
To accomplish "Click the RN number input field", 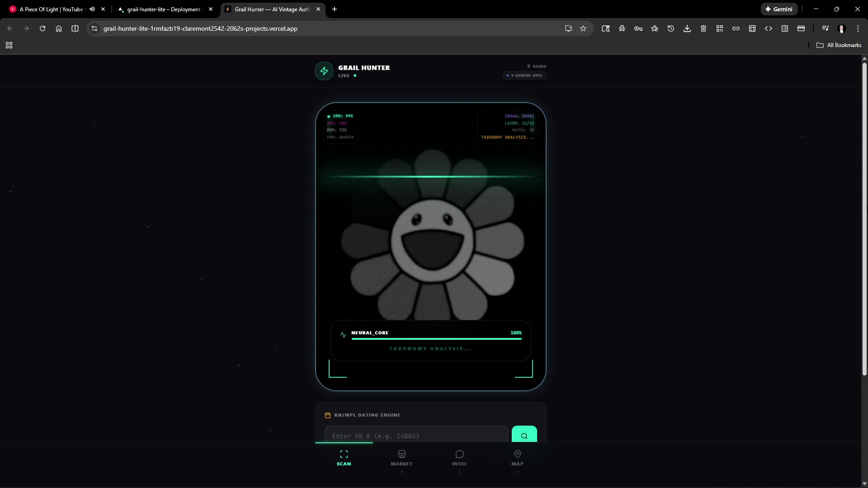I will (416, 436).
